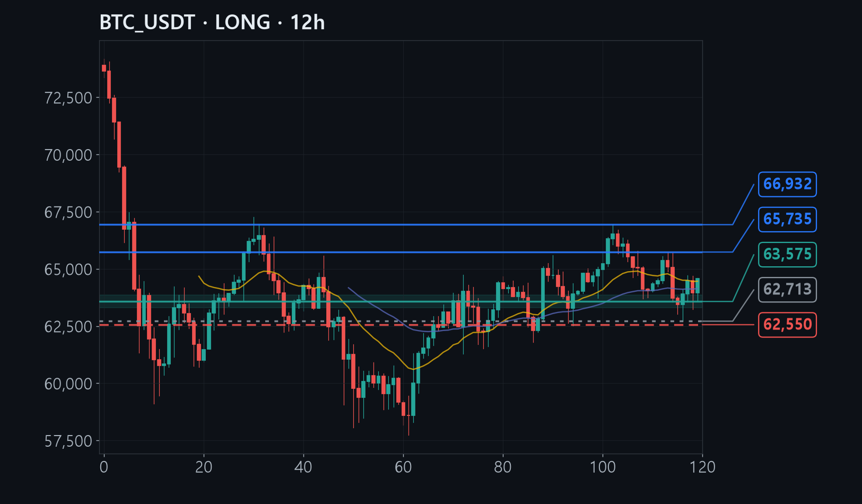
Task: Click the x-axis tick label 80
Action: [503, 467]
